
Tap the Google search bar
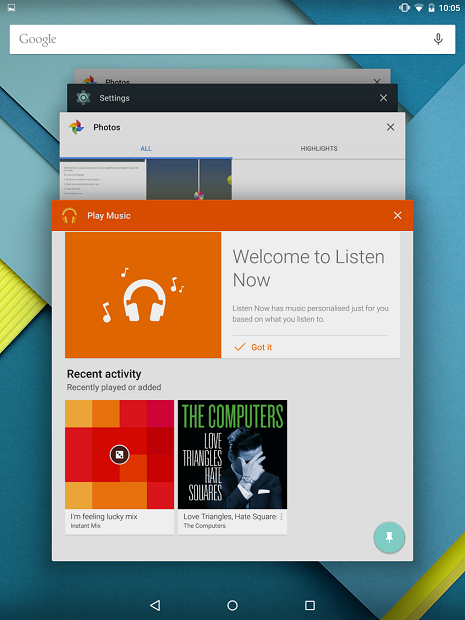tap(232, 40)
